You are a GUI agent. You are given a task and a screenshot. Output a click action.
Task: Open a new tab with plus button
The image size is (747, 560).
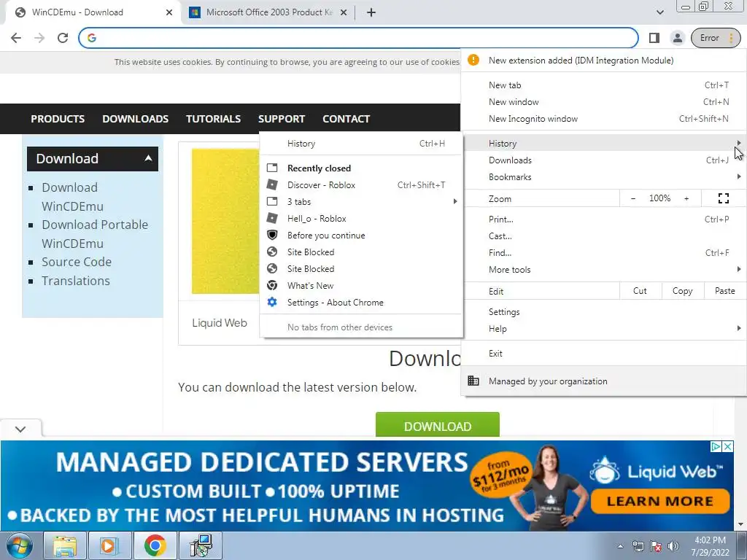pyautogui.click(x=371, y=12)
